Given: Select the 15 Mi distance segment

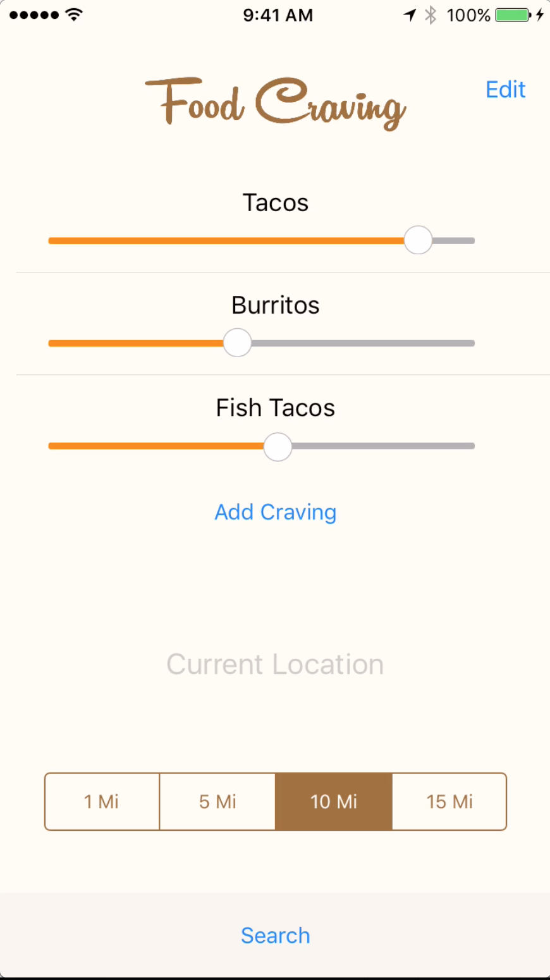Looking at the screenshot, I should (449, 802).
